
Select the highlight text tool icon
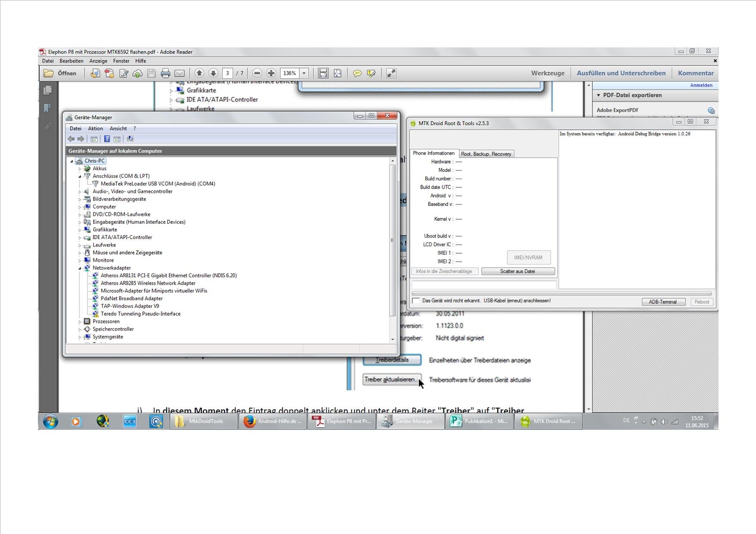coord(371,73)
